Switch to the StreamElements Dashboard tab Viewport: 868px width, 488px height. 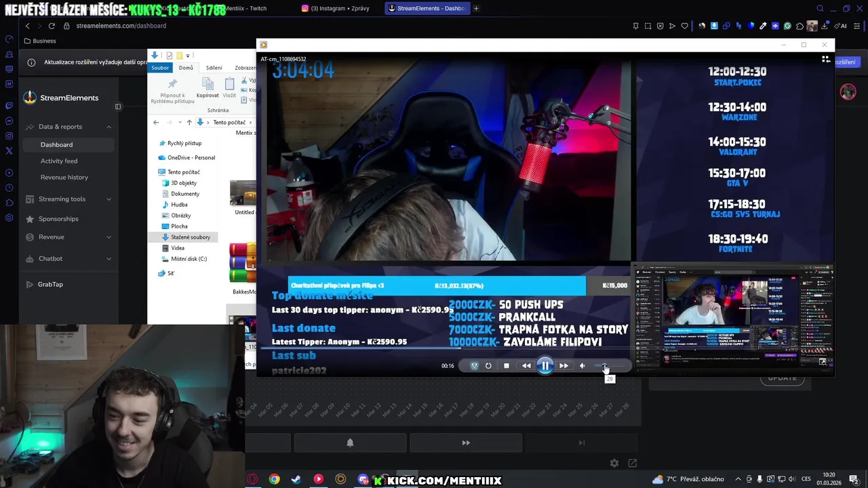(x=427, y=8)
